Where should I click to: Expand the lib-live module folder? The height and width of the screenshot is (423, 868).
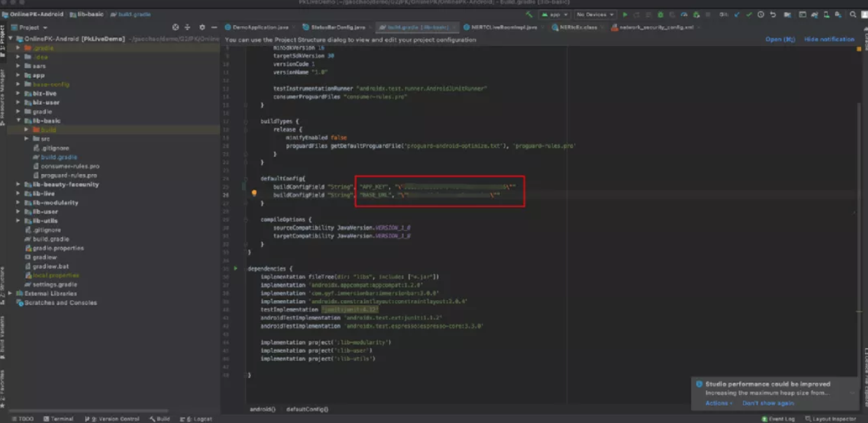19,194
